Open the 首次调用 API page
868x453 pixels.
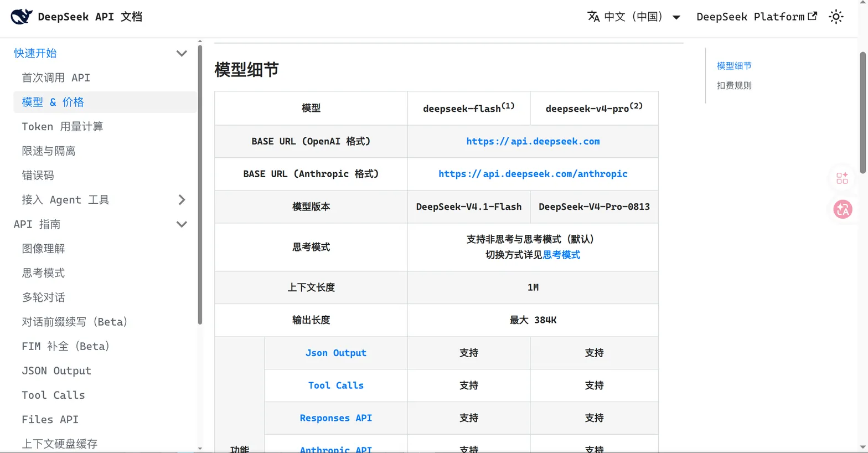tap(56, 78)
